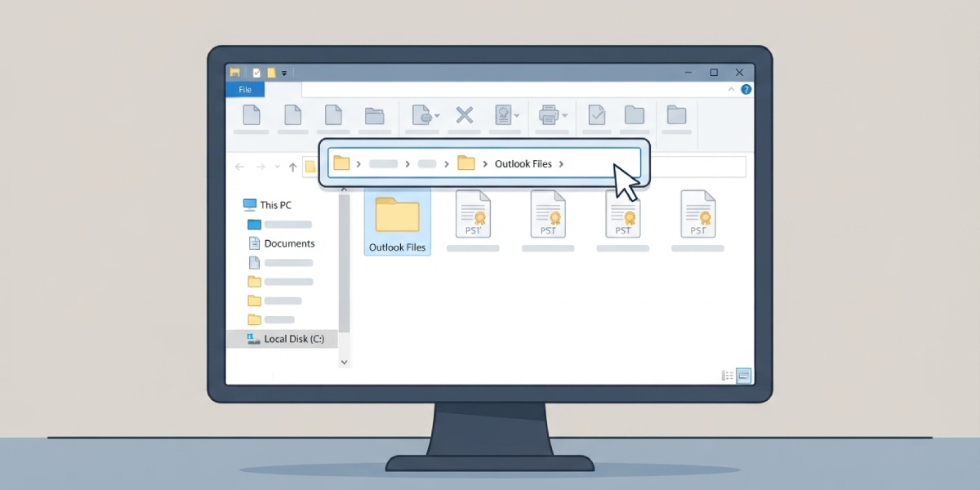This screenshot has height=490, width=980.
Task: Open the recent locations dropdown chevron
Action: point(278,167)
